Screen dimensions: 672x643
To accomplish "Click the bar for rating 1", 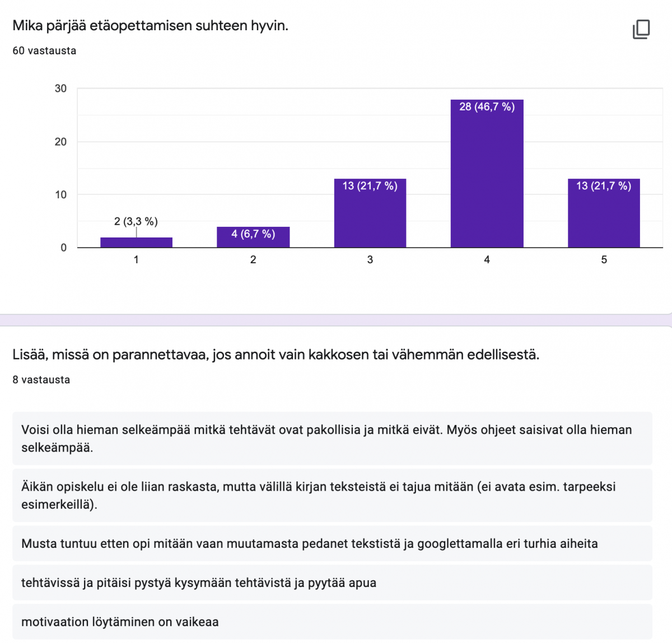I will click(x=136, y=243).
